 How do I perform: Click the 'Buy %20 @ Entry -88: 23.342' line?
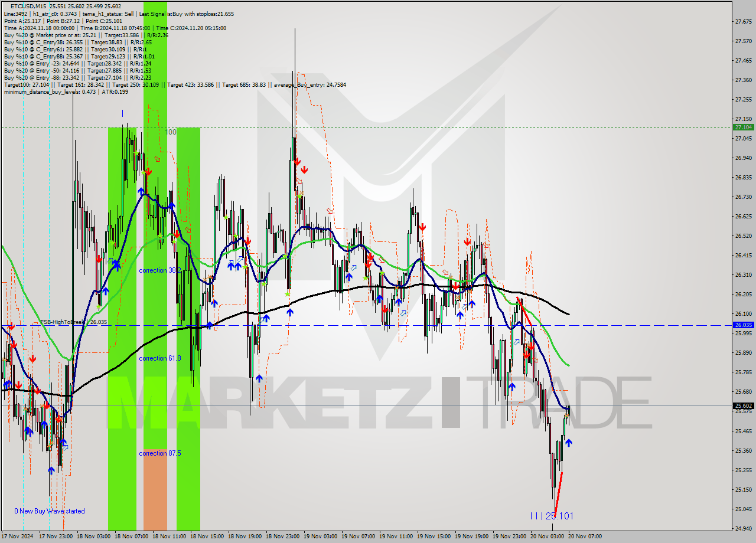click(78, 77)
